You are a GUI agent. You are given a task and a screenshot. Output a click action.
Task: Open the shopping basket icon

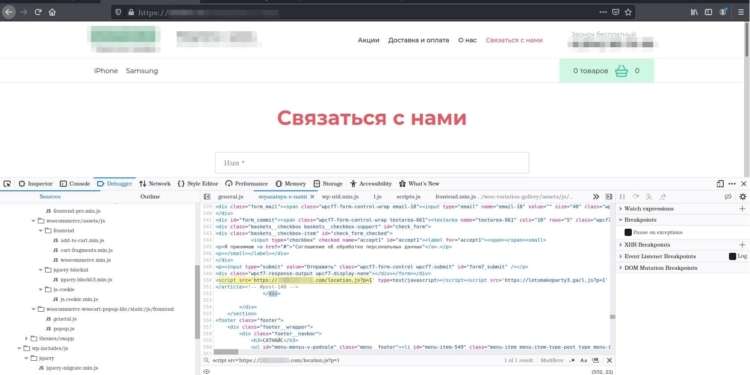coord(621,71)
